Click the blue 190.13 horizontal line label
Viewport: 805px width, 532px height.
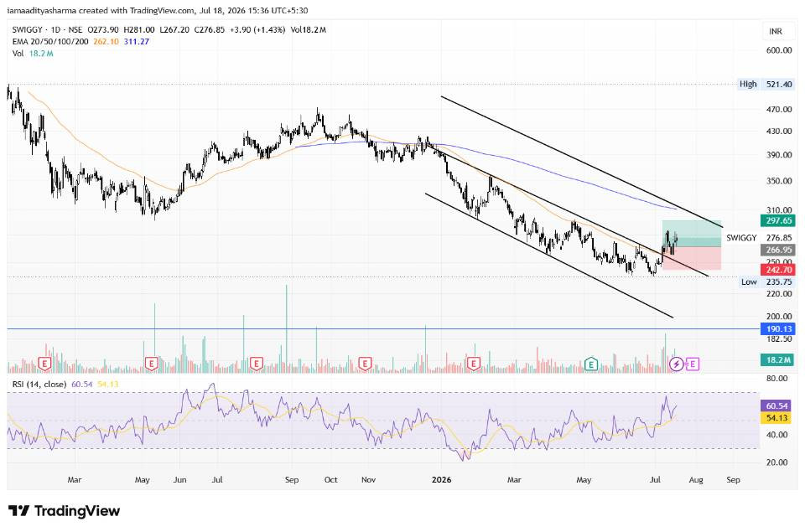point(778,329)
